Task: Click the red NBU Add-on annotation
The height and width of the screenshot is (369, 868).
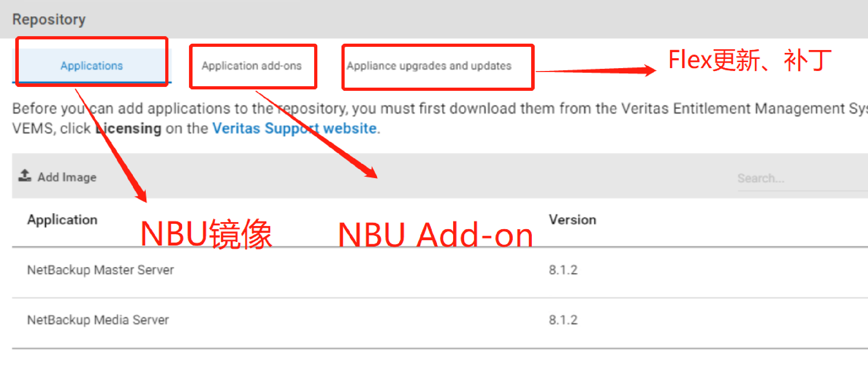Action: 435,235
